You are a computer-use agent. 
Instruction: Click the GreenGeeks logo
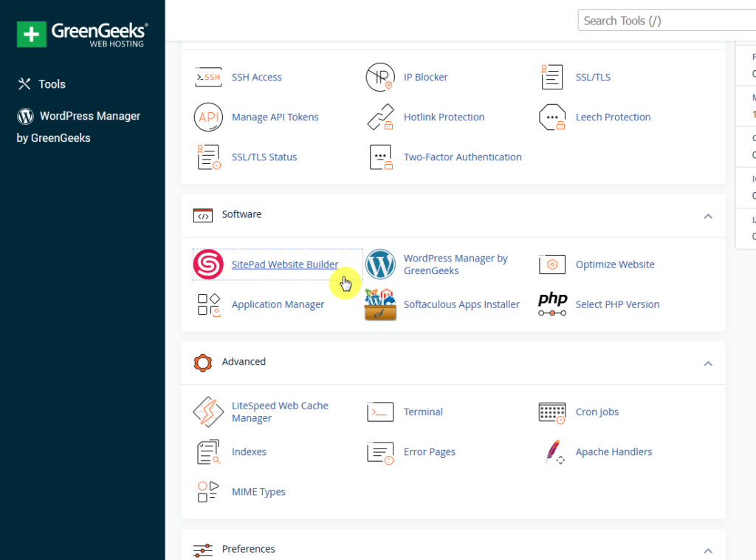[82, 34]
